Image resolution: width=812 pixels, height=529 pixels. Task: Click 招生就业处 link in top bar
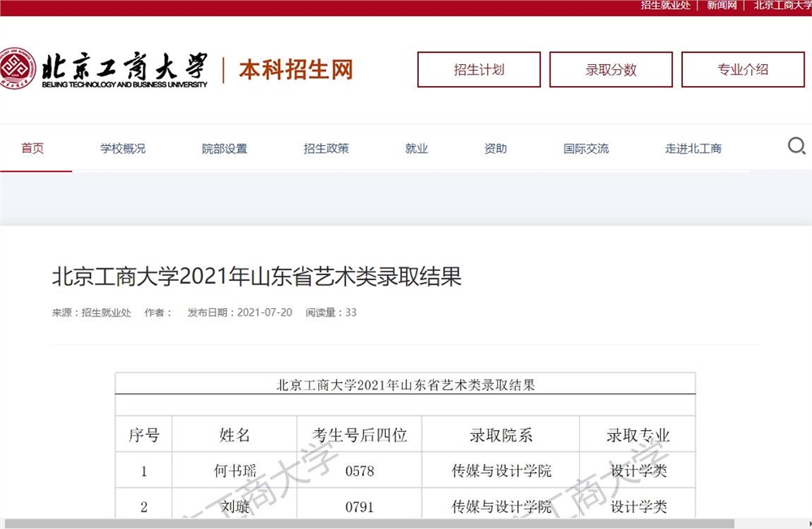click(666, 6)
